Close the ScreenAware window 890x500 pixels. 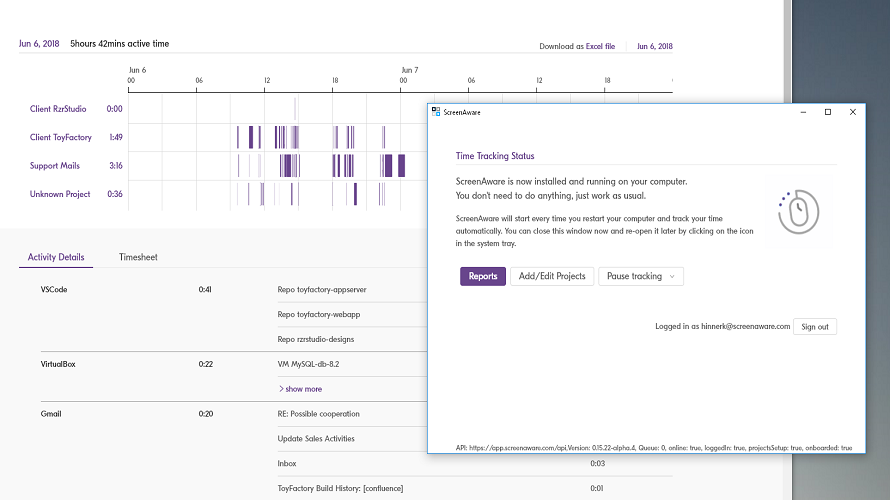(853, 112)
